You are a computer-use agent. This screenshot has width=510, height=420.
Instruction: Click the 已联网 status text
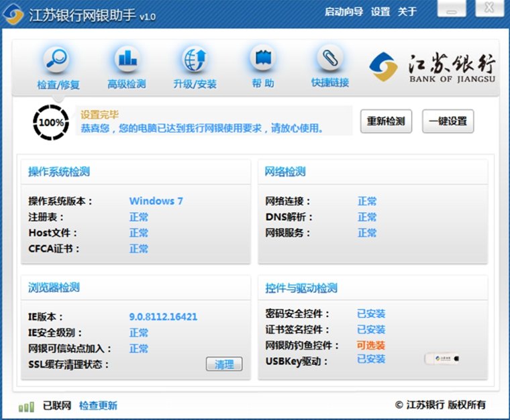coord(57,406)
